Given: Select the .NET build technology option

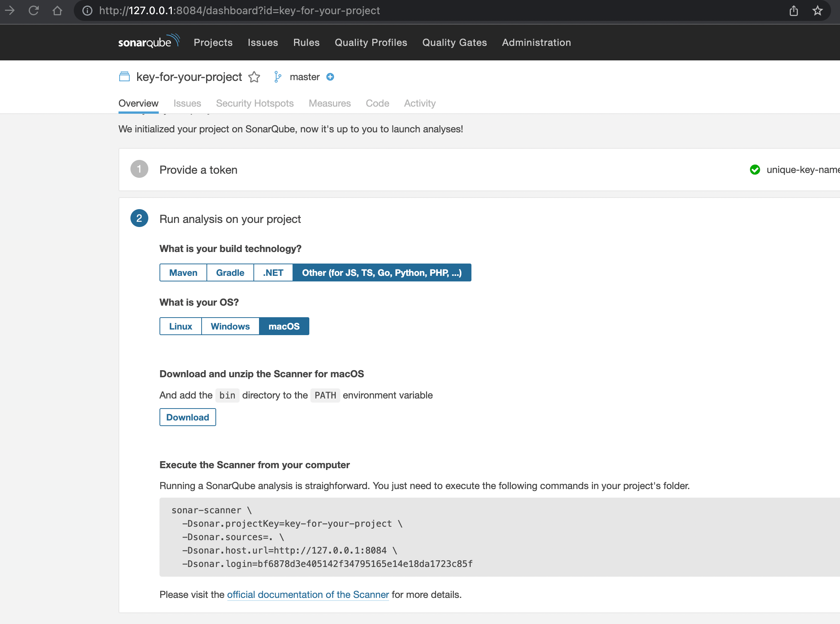Looking at the screenshot, I should [x=272, y=272].
